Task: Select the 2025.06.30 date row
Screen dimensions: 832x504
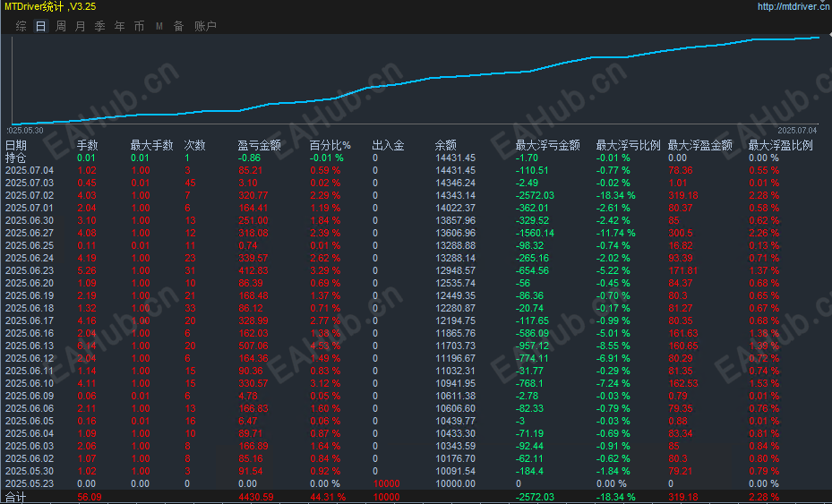Action: tap(30, 221)
